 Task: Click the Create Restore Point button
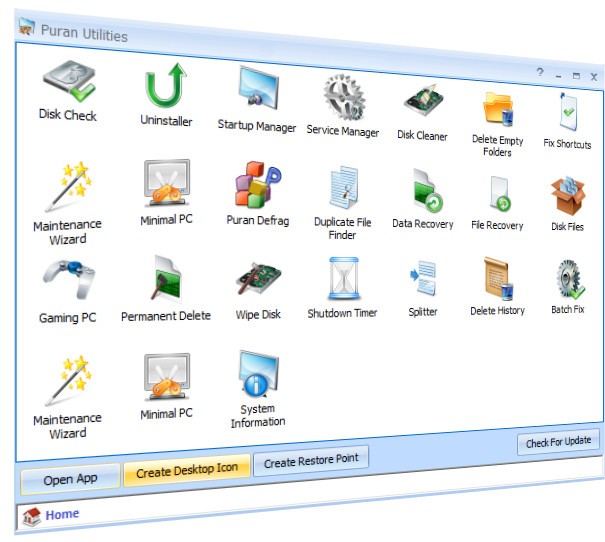(311, 461)
